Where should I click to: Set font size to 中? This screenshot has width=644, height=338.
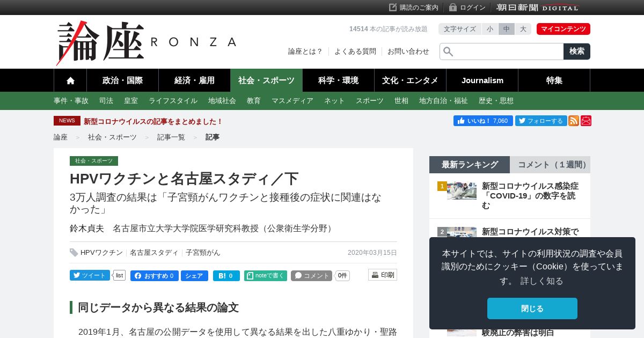click(x=507, y=29)
